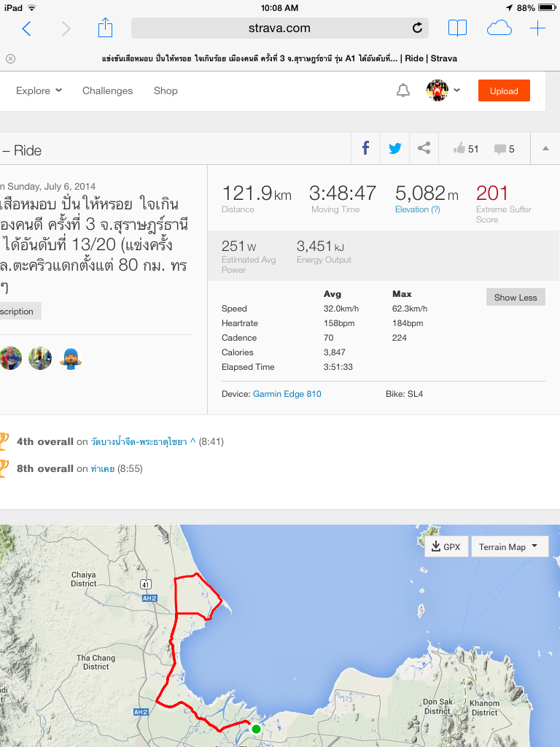The height and width of the screenshot is (747, 560).
Task: Share ride via Twitter bird icon
Action: point(394,149)
